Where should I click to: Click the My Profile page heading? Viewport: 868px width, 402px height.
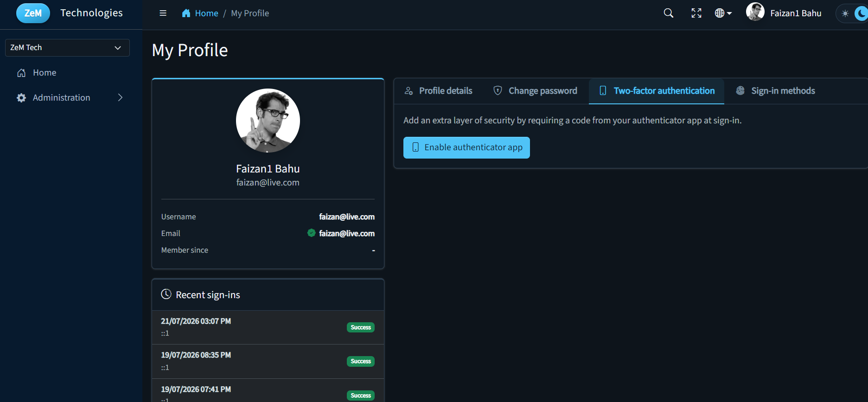pyautogui.click(x=190, y=50)
